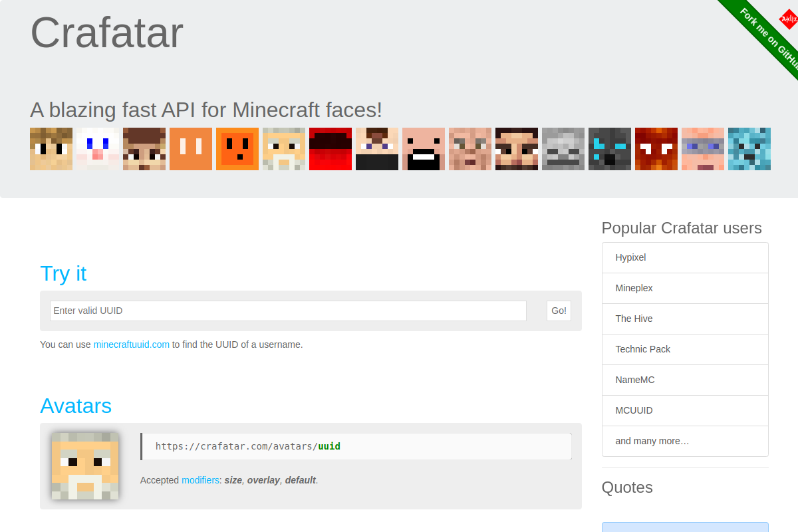Select the red demon face avatar
This screenshot has width=798, height=532.
(656, 149)
